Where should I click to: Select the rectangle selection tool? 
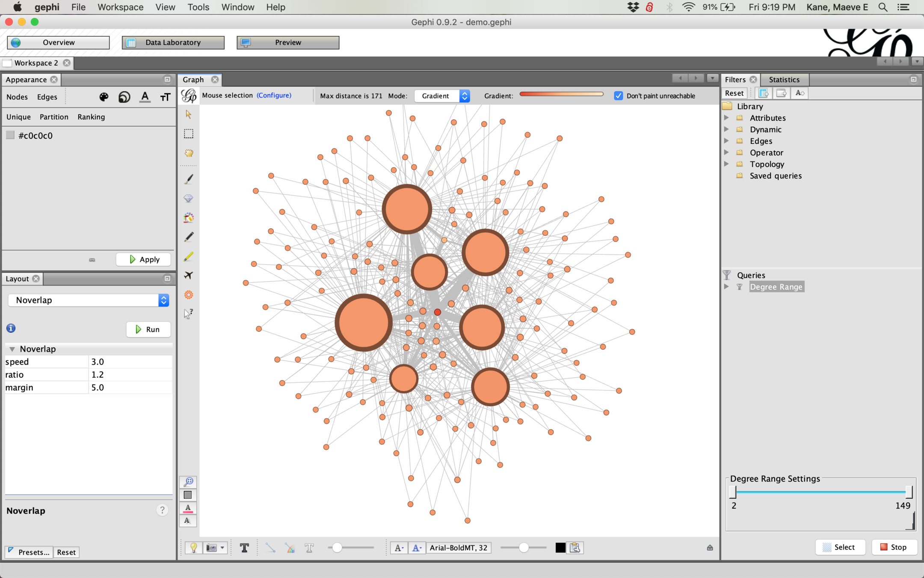click(x=188, y=134)
